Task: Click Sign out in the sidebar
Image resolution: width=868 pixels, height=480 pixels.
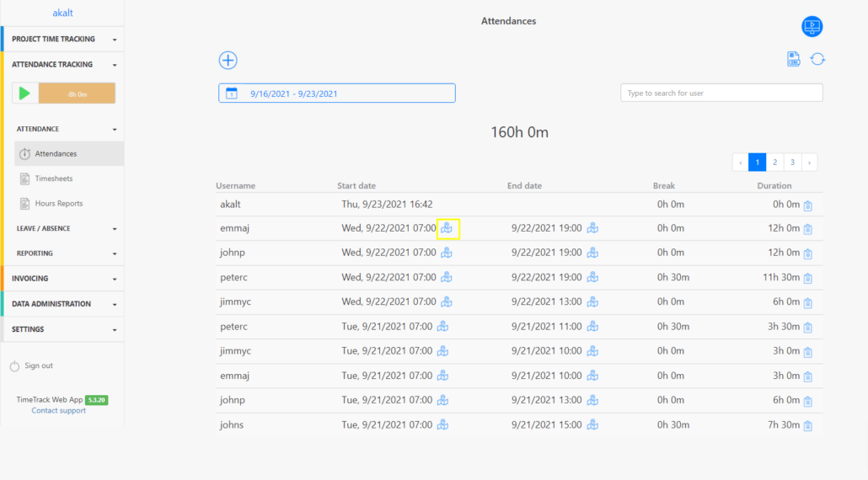Action: pyautogui.click(x=38, y=365)
